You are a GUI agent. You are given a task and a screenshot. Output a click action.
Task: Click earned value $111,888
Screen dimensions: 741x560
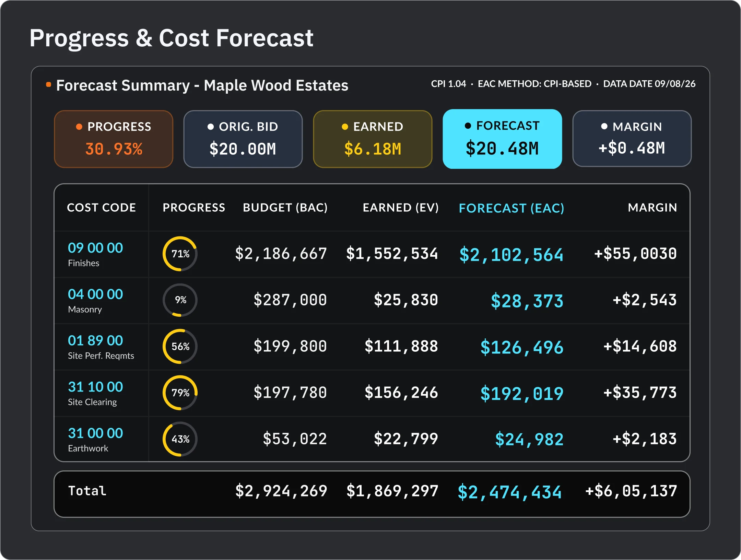pos(401,346)
